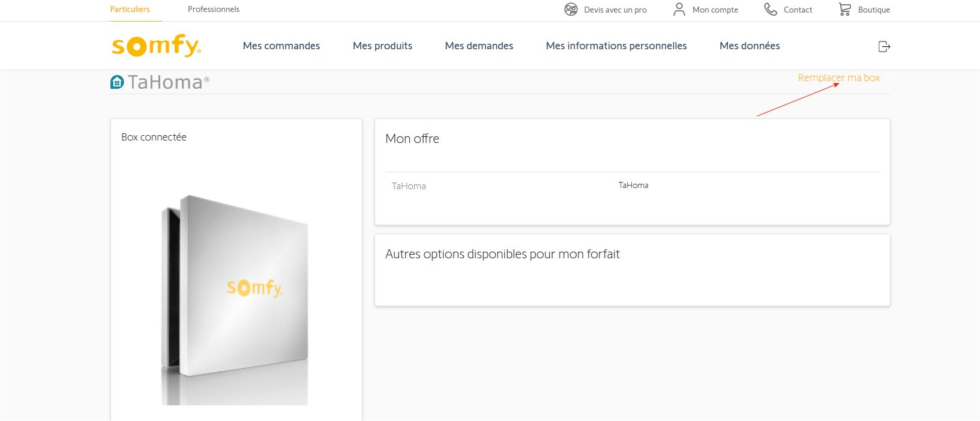Click the chevron beside Remplacer ma box

pyautogui.click(x=887, y=78)
